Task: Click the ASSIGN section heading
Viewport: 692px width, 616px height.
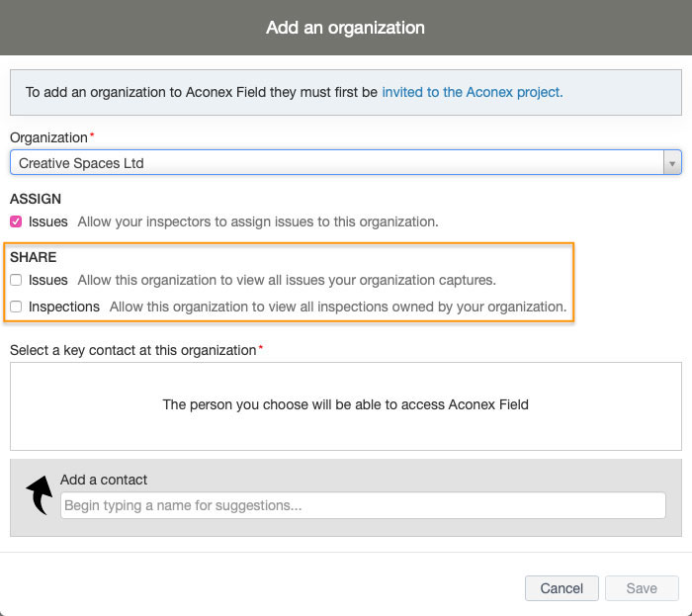Action: coord(36,199)
